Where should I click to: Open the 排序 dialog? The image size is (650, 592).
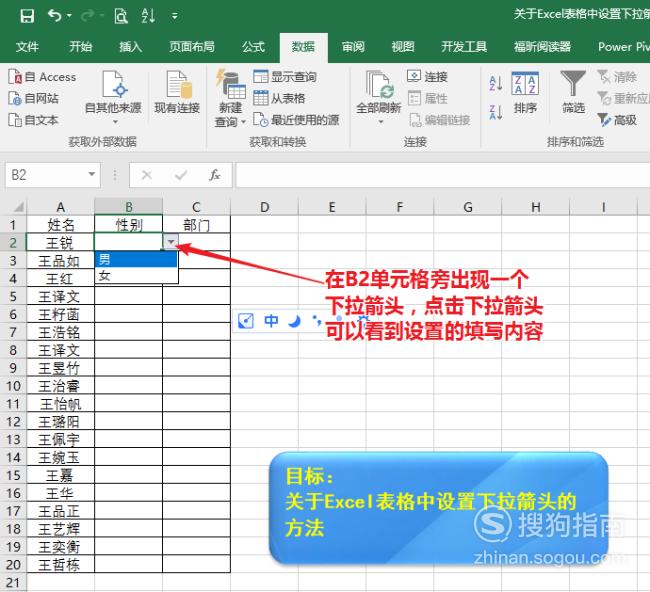click(x=525, y=93)
